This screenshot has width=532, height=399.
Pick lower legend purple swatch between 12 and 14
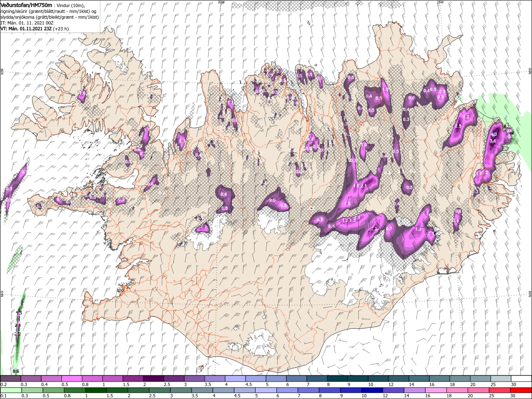pyautogui.click(x=393, y=390)
